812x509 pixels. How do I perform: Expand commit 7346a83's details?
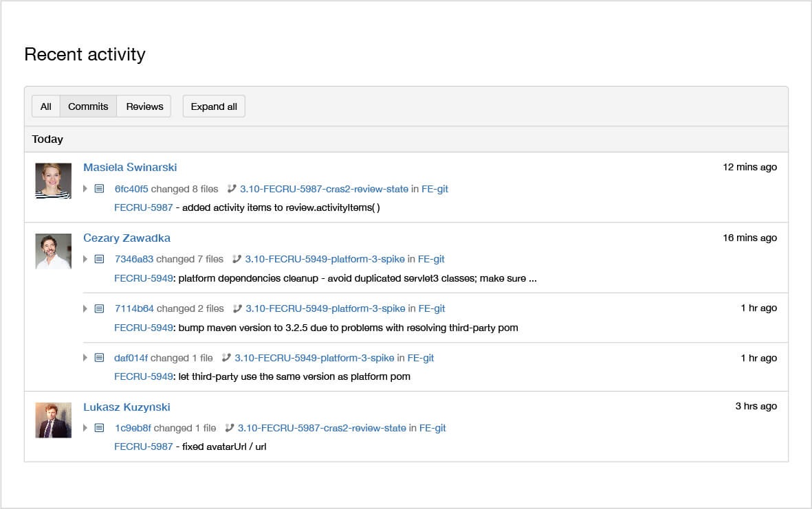[85, 259]
